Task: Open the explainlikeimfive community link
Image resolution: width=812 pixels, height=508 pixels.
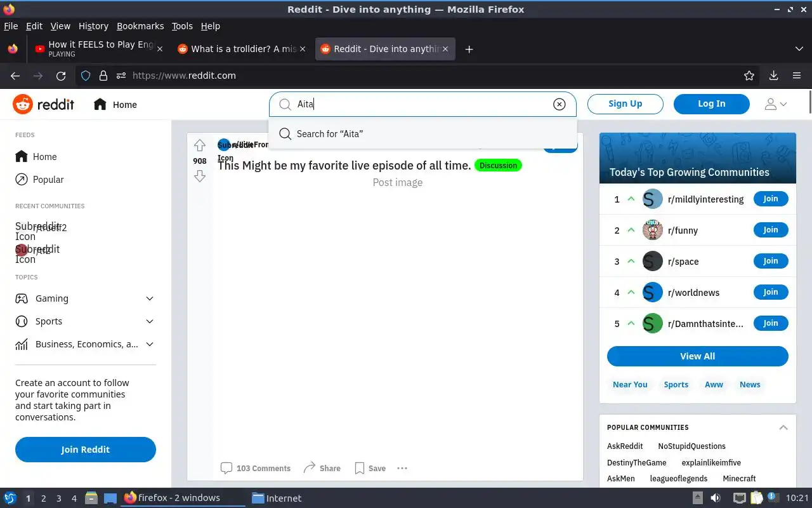Action: (711, 462)
